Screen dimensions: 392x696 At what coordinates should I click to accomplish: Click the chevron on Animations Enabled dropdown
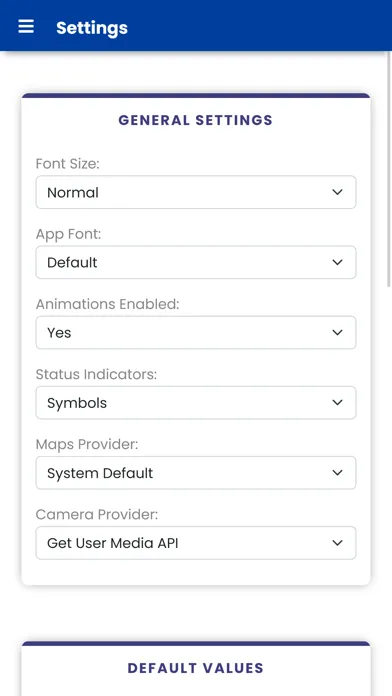pos(337,332)
